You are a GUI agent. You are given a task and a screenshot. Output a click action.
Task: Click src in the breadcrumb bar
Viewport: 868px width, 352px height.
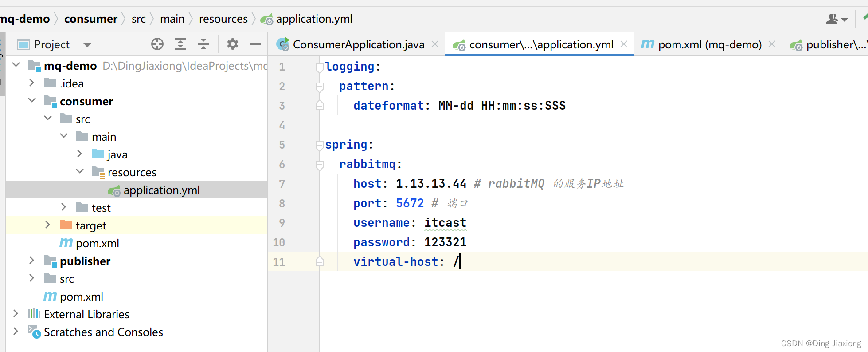pyautogui.click(x=139, y=19)
